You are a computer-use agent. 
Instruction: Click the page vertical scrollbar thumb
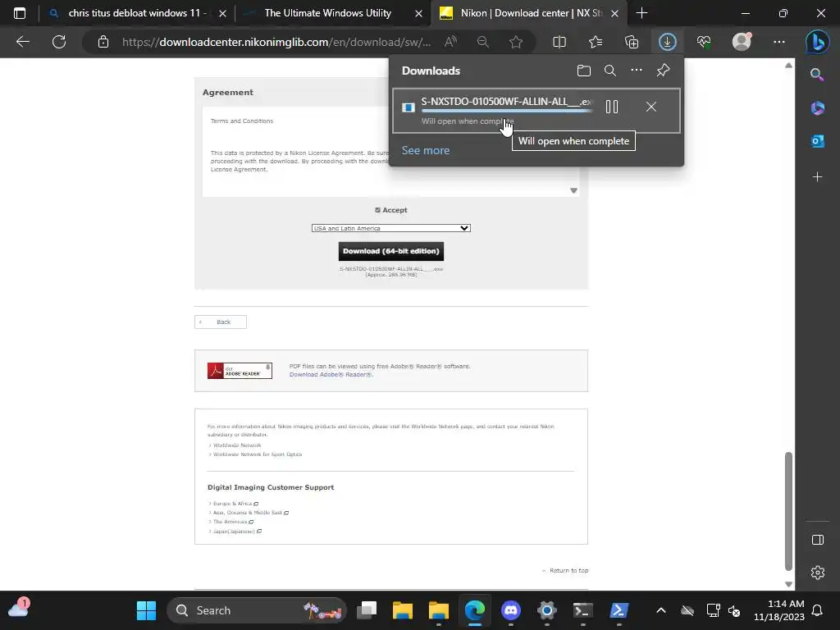pos(788,511)
